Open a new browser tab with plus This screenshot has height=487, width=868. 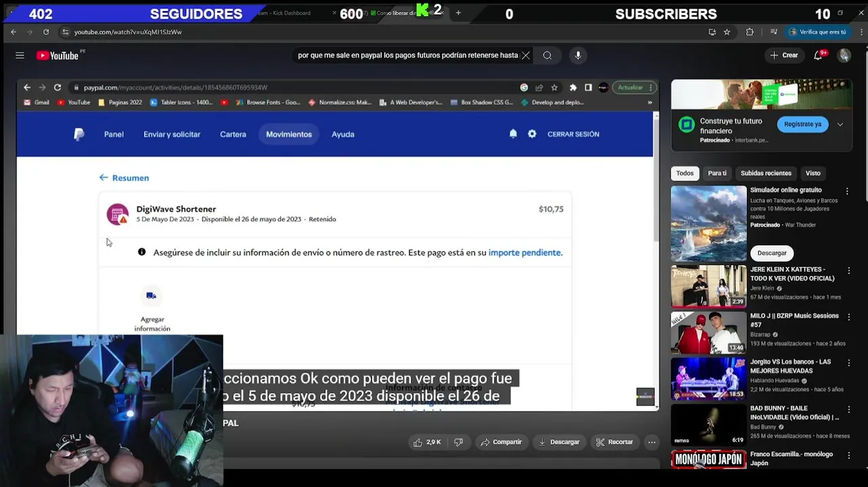(458, 13)
